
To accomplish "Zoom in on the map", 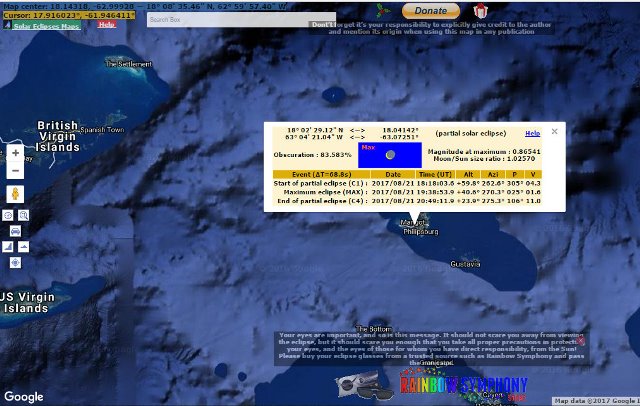I will coord(15,153).
